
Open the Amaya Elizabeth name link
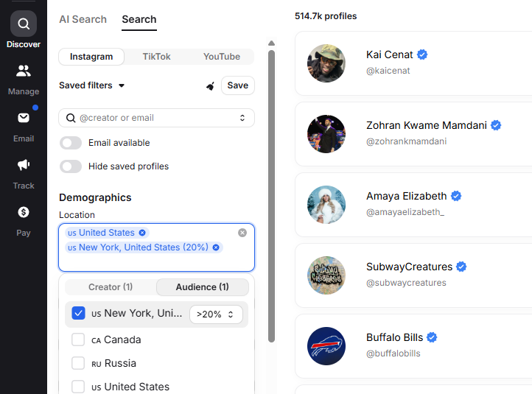(x=406, y=196)
